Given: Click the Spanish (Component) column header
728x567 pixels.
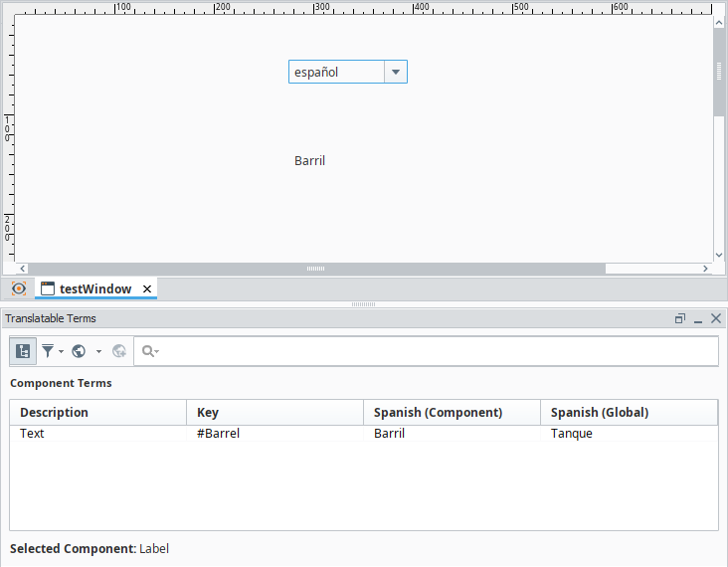Looking at the screenshot, I should (x=452, y=412).
